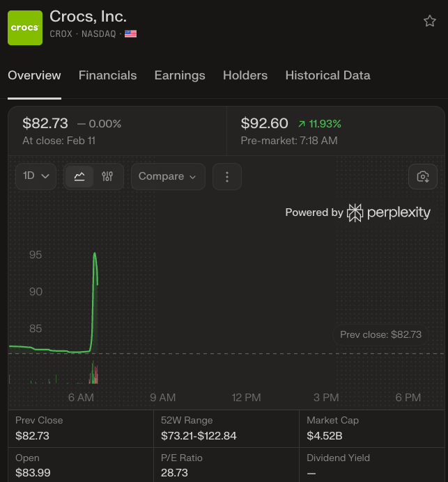
Task: Open the Earnings tab
Action: click(180, 75)
